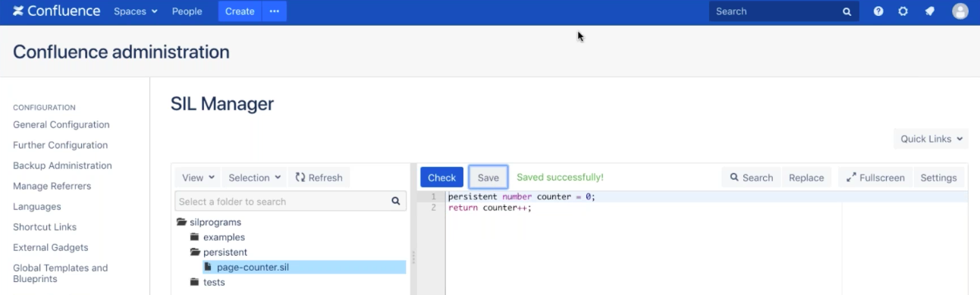980x295 pixels.
Task: Click the magnifier icon in folder search
Action: pyautogui.click(x=395, y=201)
